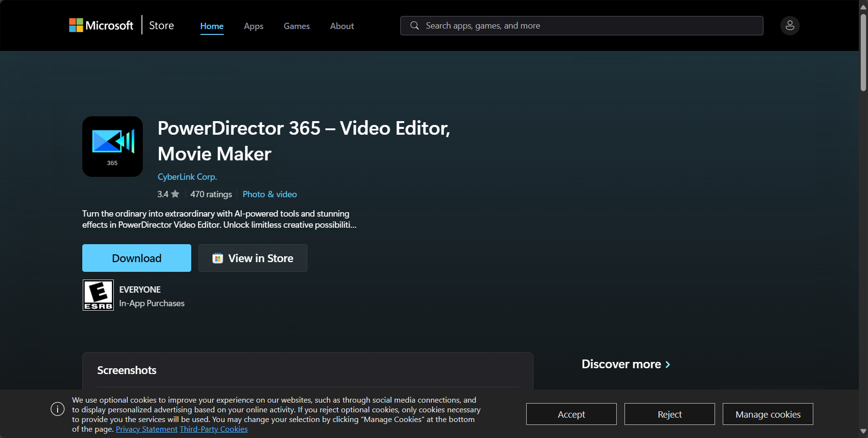Viewport: 868px width, 438px height.
Task: Select the Home tab
Action: click(x=212, y=26)
